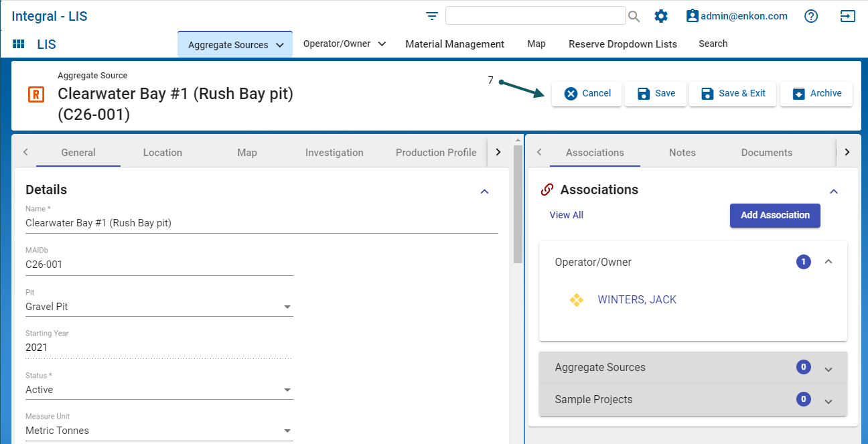Open the settings gear icon
The image size is (868, 444).
click(x=661, y=16)
